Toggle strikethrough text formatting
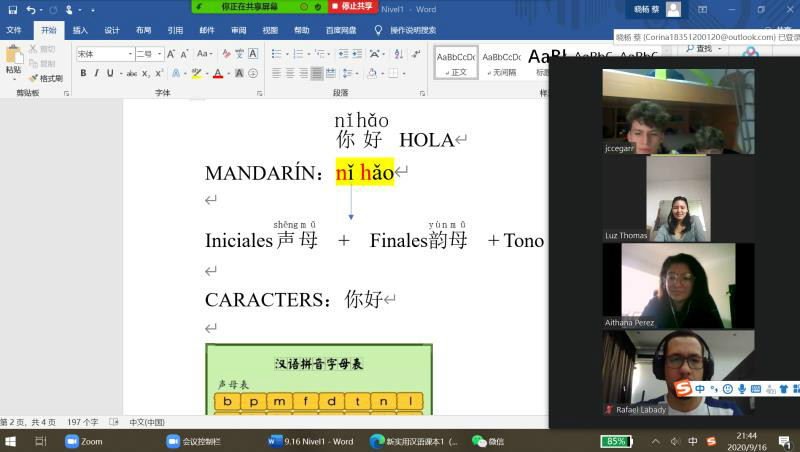 131,73
